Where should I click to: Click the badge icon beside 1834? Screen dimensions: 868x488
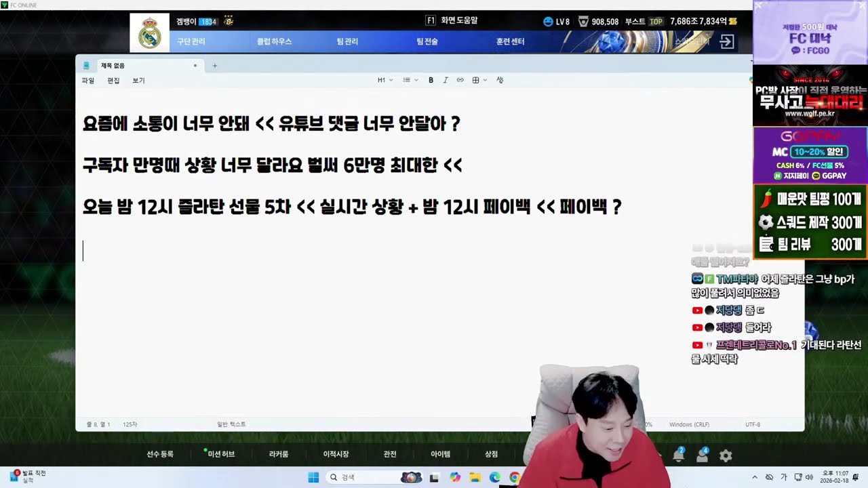(x=229, y=21)
